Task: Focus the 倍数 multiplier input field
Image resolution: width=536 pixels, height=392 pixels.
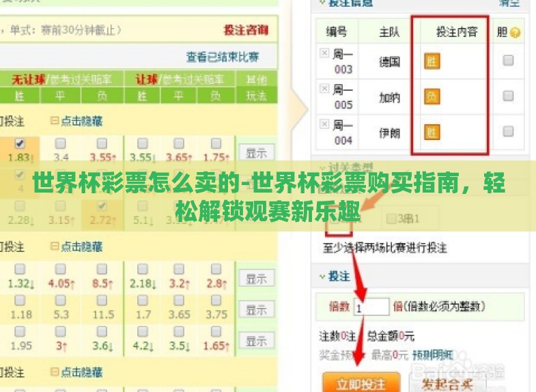Action: pyautogui.click(x=371, y=307)
